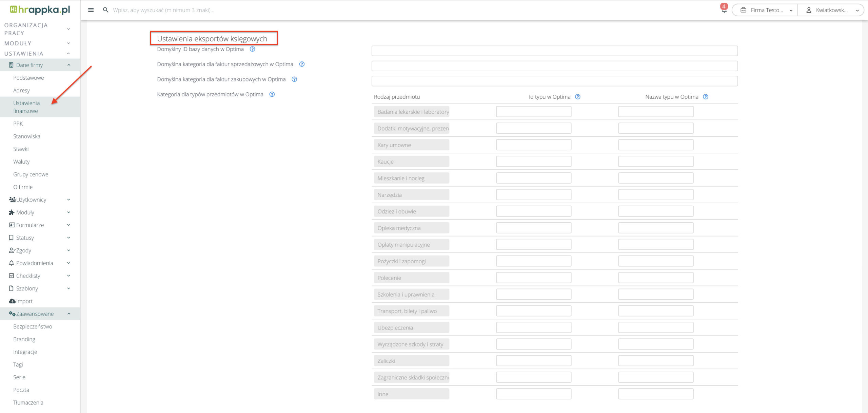Click Id typu field for Kaucje row
Screen dimensions: 868x413
(x=533, y=162)
